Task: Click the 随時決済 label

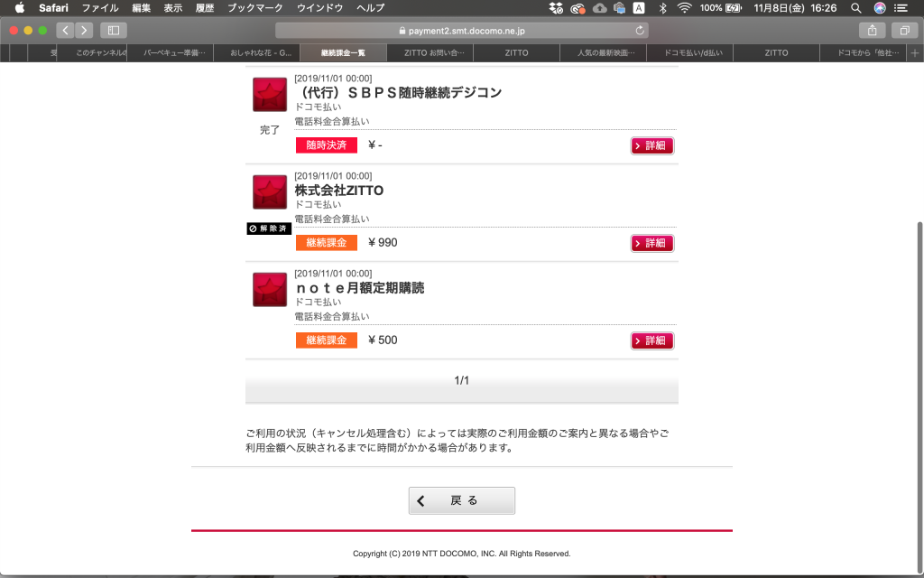Action: (x=327, y=145)
